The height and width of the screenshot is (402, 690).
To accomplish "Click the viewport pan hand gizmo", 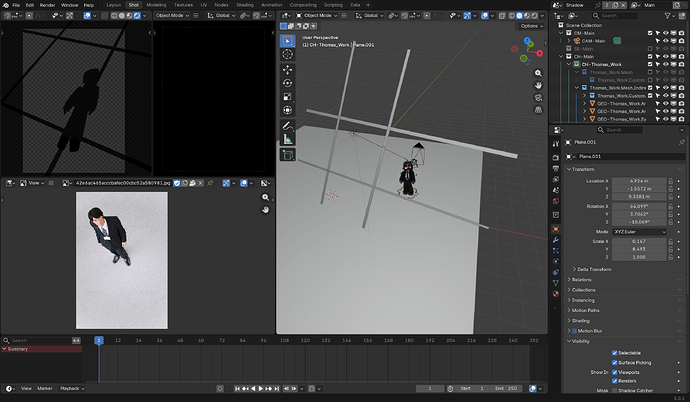I will tap(538, 86).
